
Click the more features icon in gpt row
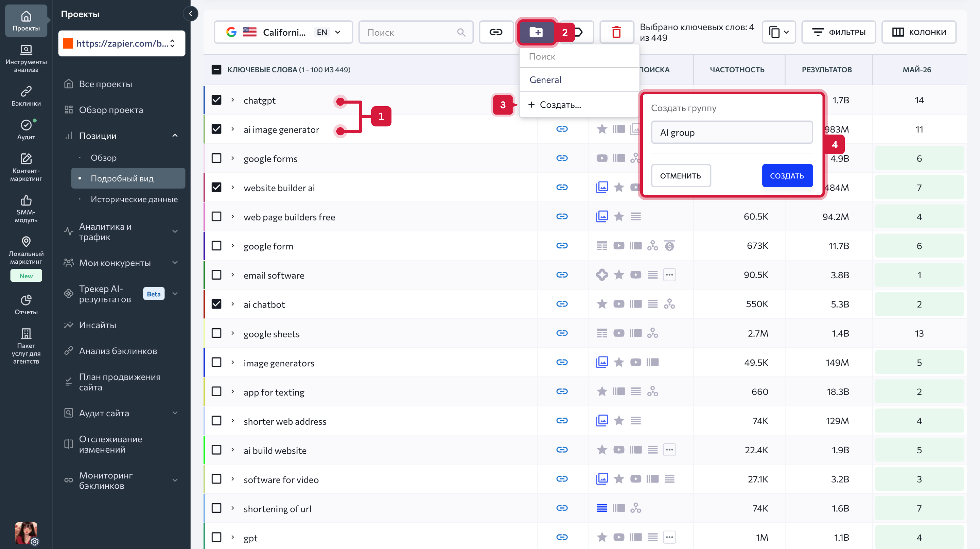669,537
